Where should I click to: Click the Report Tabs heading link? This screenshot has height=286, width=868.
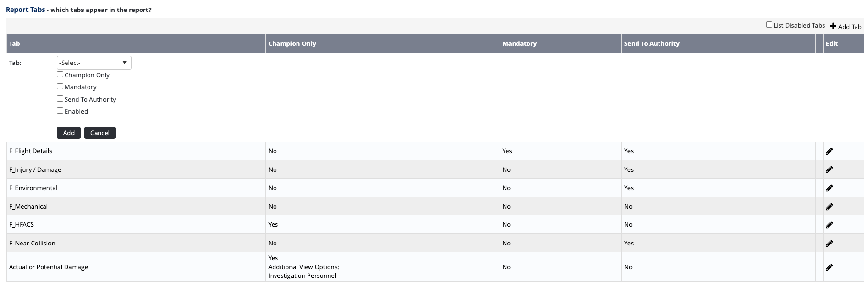point(25,10)
